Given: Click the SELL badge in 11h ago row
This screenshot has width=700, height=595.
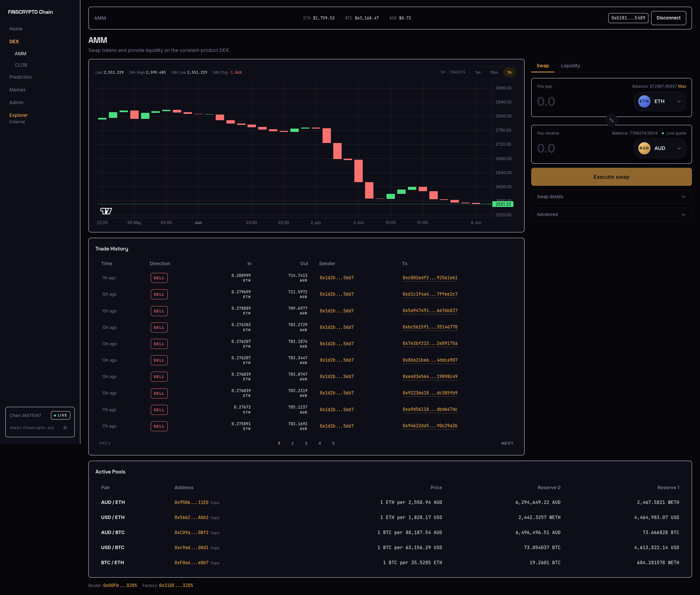Looking at the screenshot, I should pos(159,278).
